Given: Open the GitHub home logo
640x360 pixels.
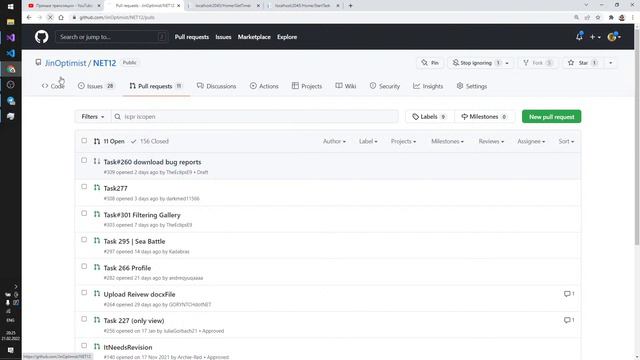Looking at the screenshot, I should [x=41, y=37].
